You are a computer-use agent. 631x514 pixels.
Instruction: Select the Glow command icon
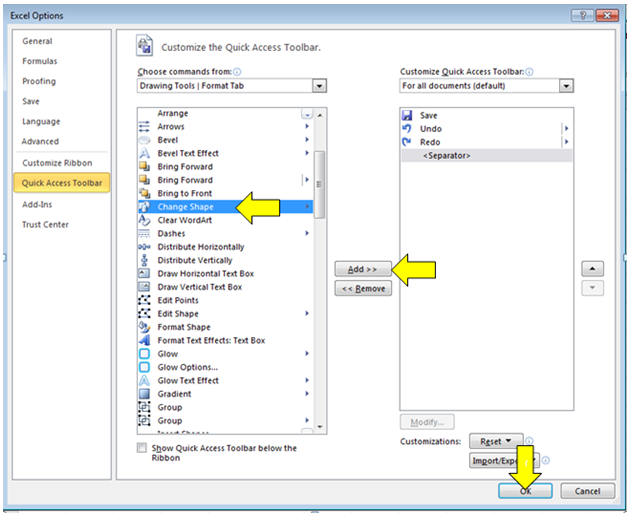click(x=144, y=354)
